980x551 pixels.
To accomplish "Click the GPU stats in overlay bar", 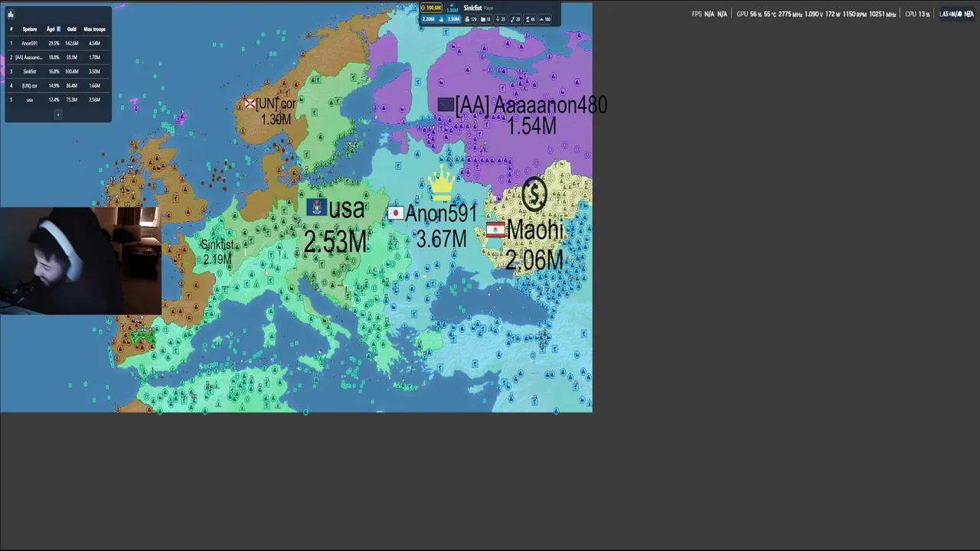I will [x=816, y=14].
